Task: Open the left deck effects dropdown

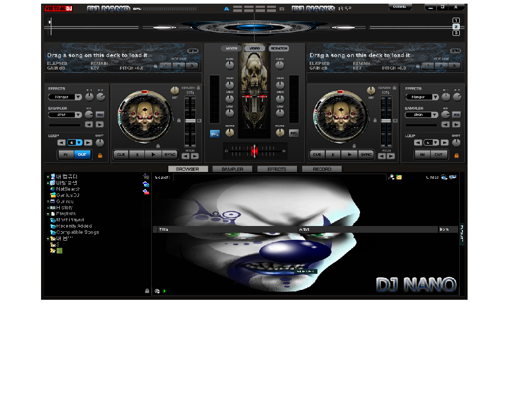Action: pyautogui.click(x=78, y=97)
